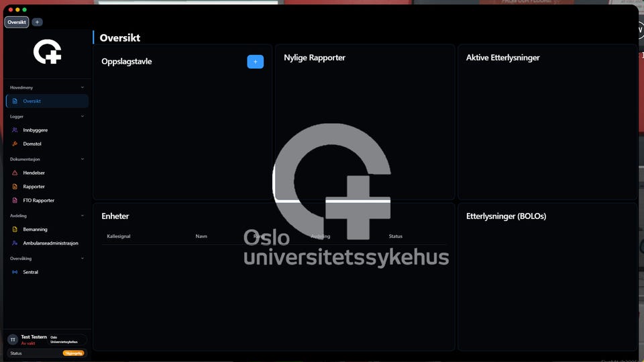Screen dimensions: 644x362
Task: Click the Oppslagstavle heading
Action: pyautogui.click(x=127, y=61)
